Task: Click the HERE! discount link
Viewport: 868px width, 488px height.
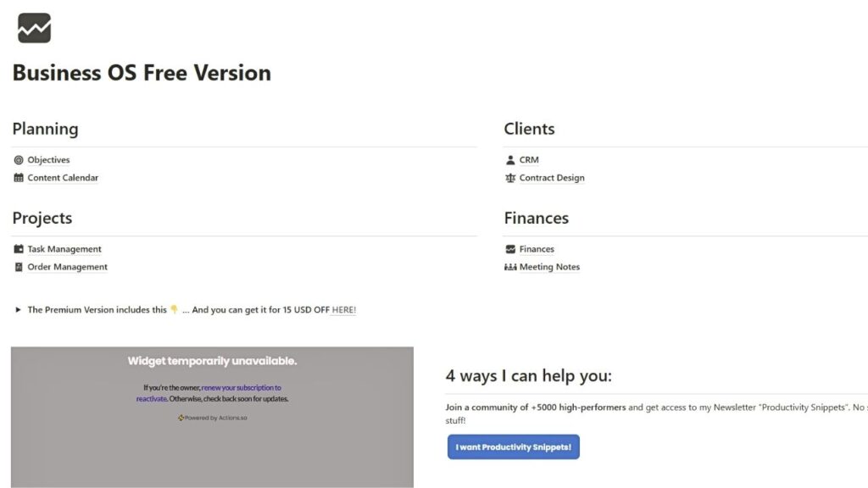Action: [x=342, y=309]
